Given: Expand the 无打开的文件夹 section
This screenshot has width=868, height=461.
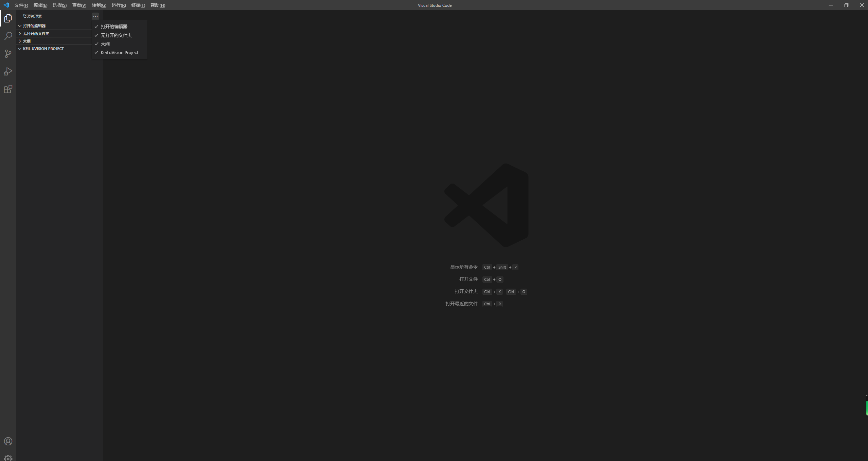Looking at the screenshot, I should pos(54,34).
